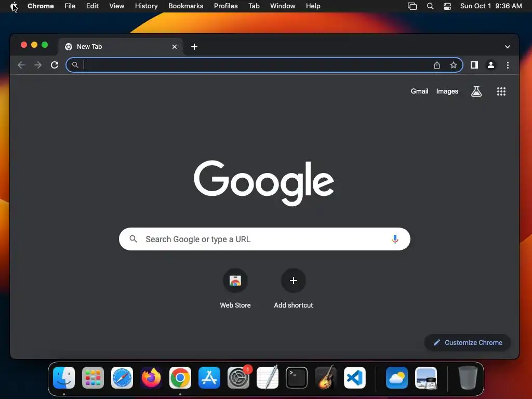Click the share icon in the address bar
The image size is (532, 399).
click(x=436, y=65)
